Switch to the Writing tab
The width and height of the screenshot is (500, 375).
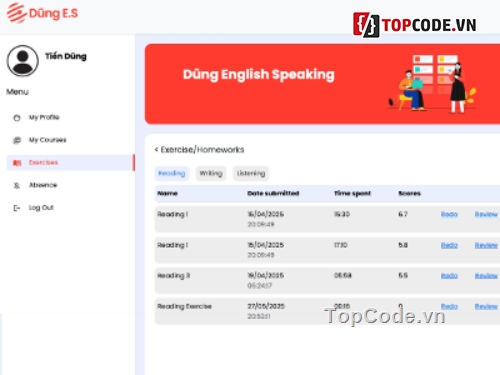coord(211,173)
